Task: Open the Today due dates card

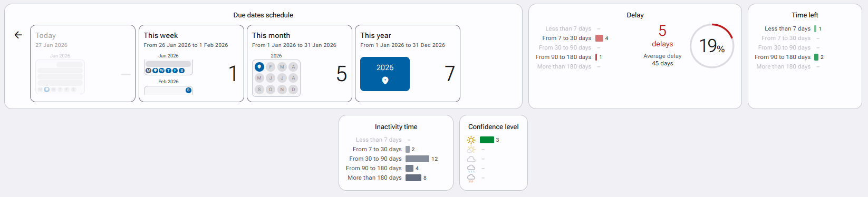Action: point(83,63)
